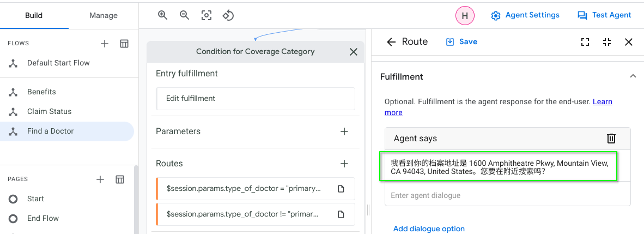The height and width of the screenshot is (234, 644).
Task: Go back from the Route panel
Action: point(391,42)
